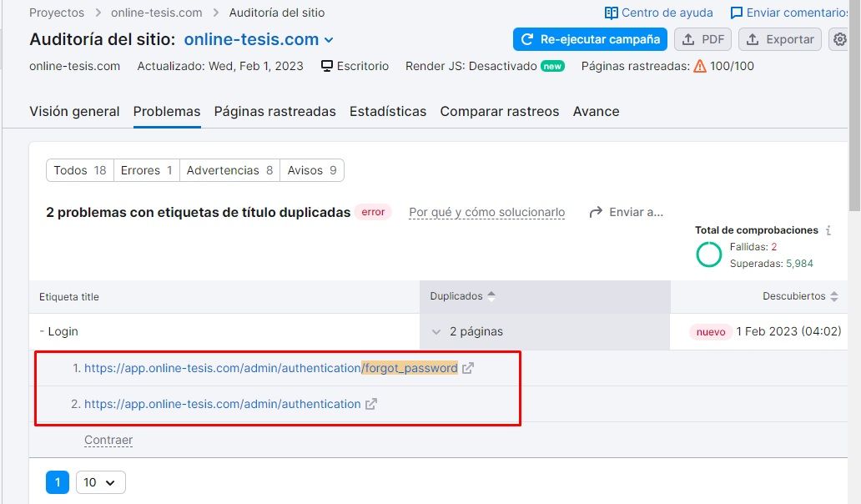
Task: Switch to the Estadísticas tab
Action: click(x=388, y=112)
